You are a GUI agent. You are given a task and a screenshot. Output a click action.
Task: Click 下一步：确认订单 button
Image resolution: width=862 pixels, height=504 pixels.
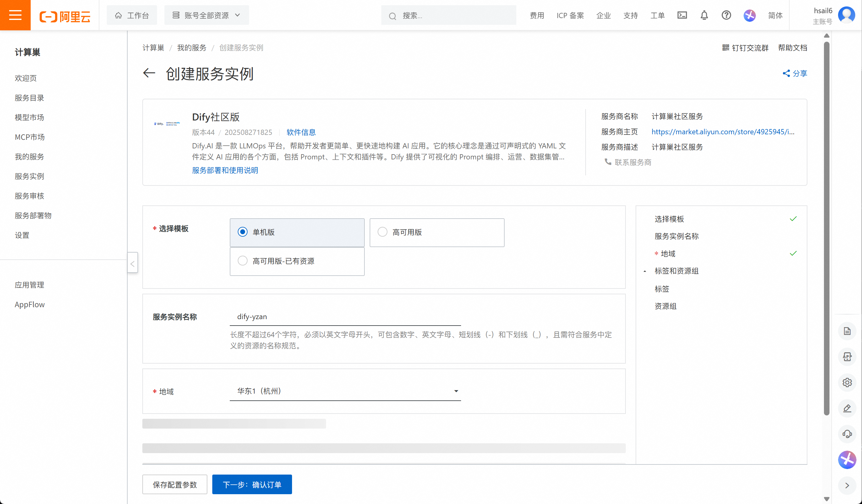coord(252,484)
